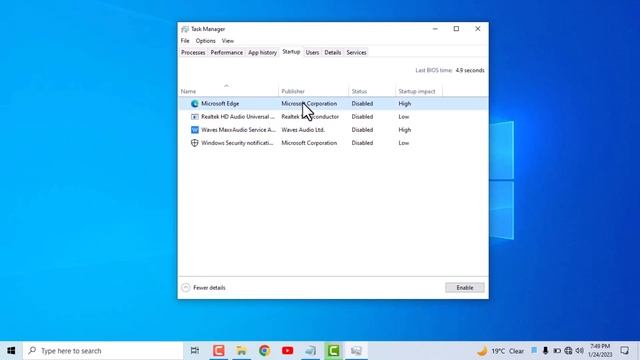Click the 19°C Clear weather text

pyautogui.click(x=507, y=351)
